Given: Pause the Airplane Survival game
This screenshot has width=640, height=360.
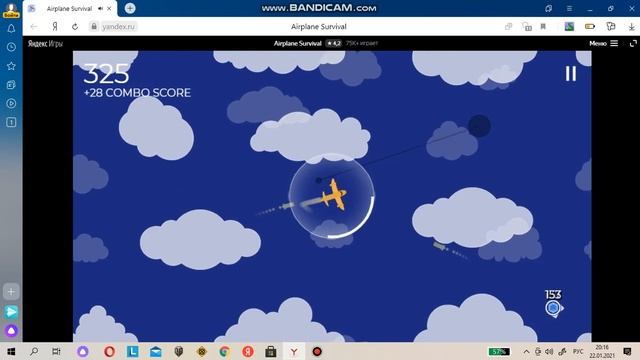Looking at the screenshot, I should click(571, 74).
